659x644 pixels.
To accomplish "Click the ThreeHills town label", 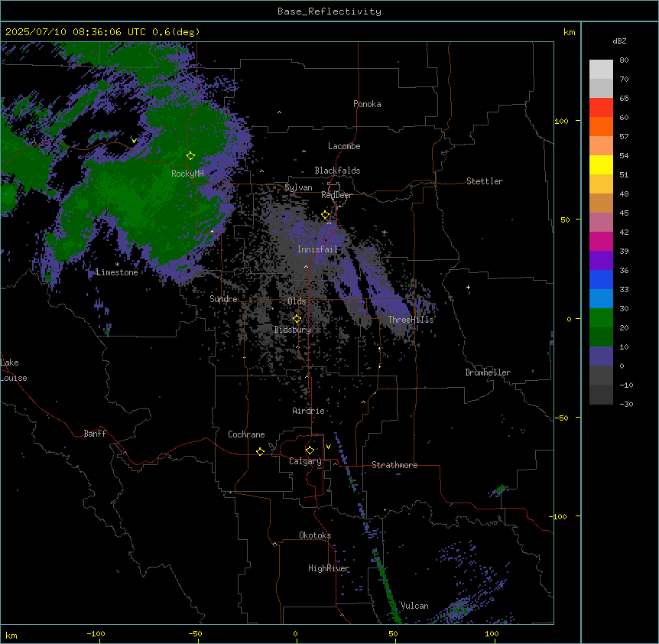I will (411, 320).
